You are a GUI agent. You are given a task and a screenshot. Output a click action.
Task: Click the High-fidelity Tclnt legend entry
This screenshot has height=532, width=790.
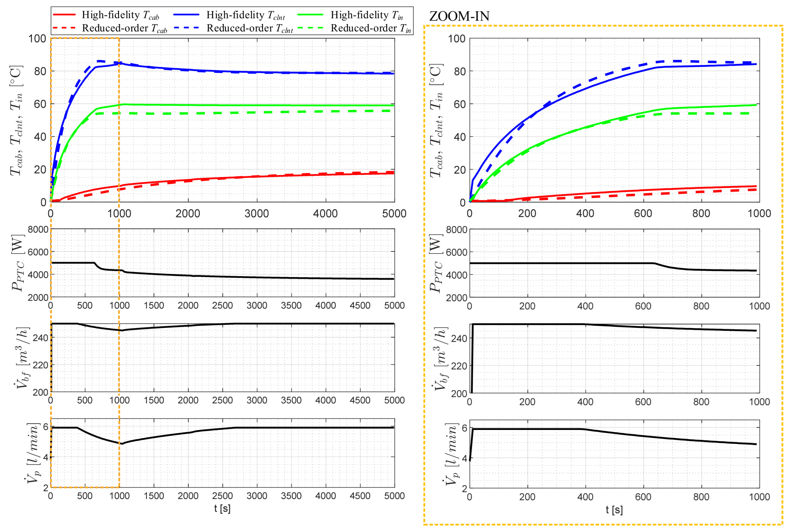click(245, 15)
